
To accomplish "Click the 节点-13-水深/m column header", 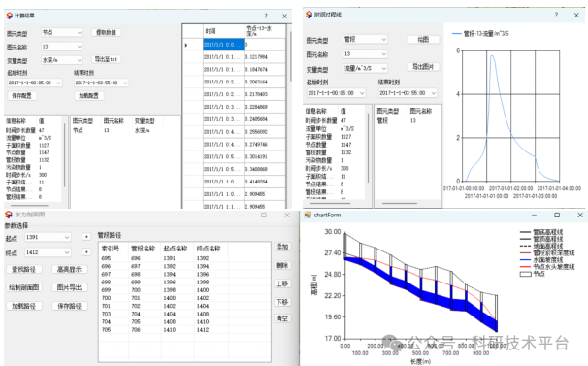I will coord(265,31).
